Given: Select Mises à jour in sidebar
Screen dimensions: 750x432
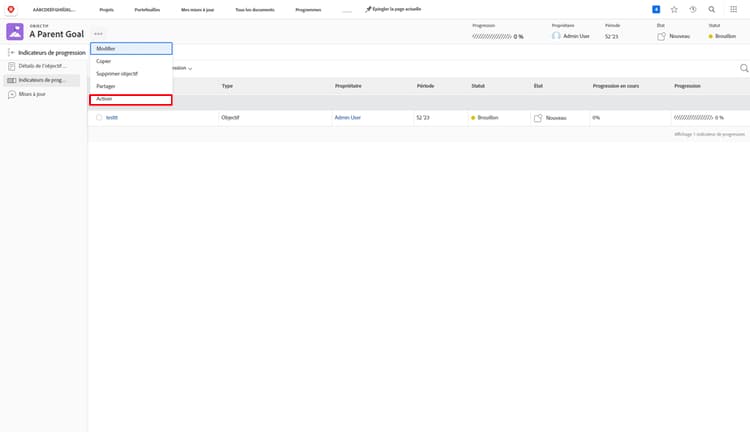Looking at the screenshot, I should pos(32,94).
